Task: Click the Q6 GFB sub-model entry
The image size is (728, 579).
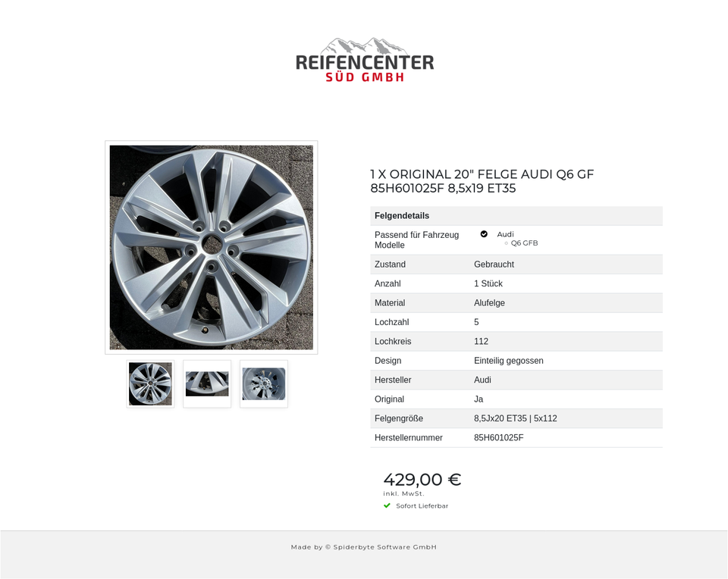Action: (524, 243)
